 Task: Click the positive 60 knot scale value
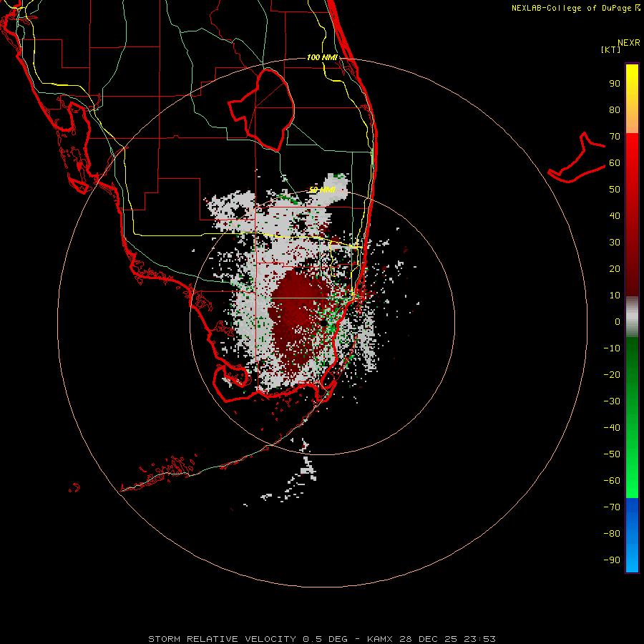615,162
